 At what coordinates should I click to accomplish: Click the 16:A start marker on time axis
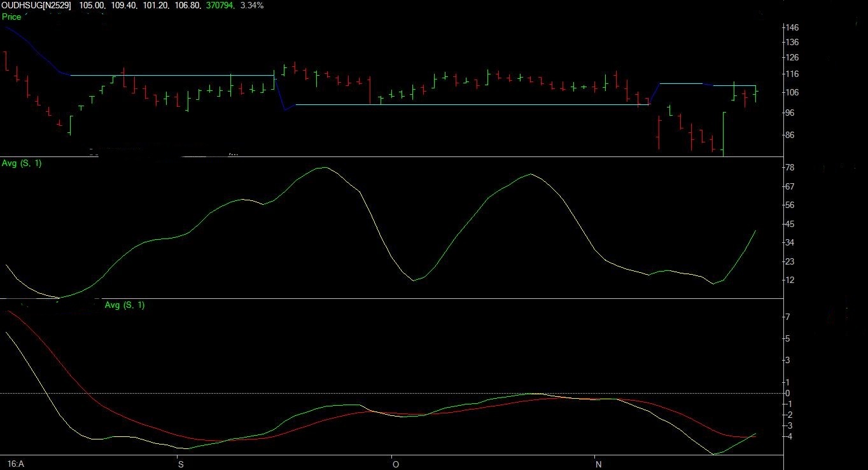click(15, 464)
